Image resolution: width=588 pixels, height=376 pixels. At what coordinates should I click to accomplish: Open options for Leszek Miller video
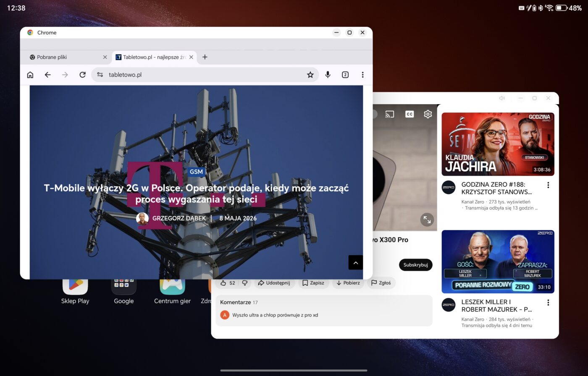[x=548, y=303]
